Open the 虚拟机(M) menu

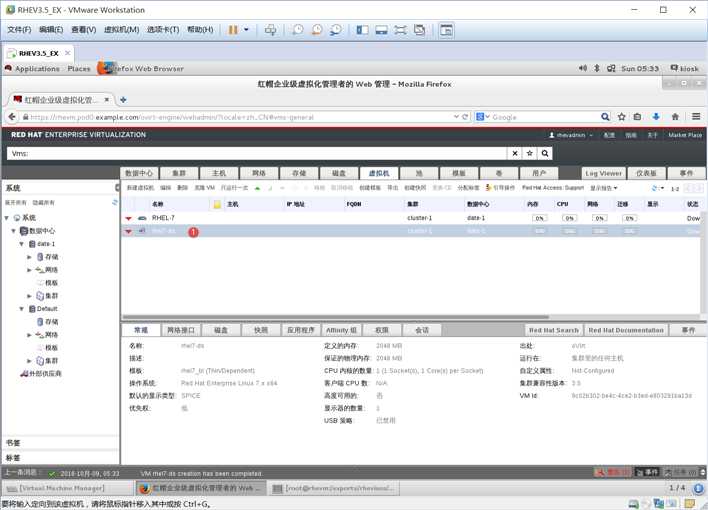[121, 29]
